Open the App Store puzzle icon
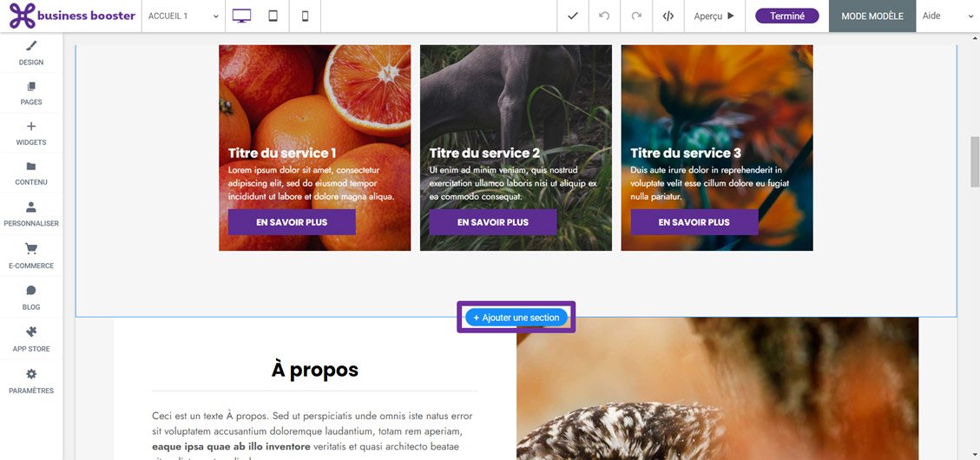 click(31, 338)
